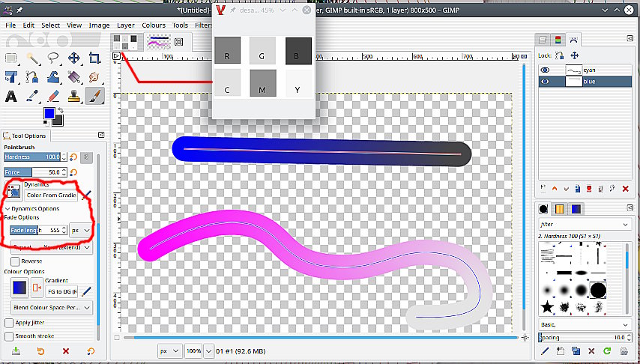Select the Gradient tool in toolbox
This screenshot has height=364, width=640.
point(74,76)
